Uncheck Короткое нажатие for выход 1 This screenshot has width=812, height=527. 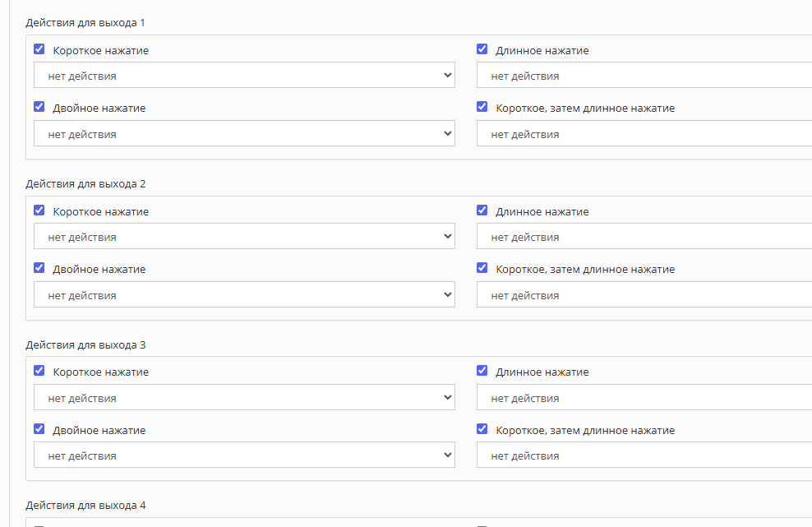pyautogui.click(x=39, y=49)
